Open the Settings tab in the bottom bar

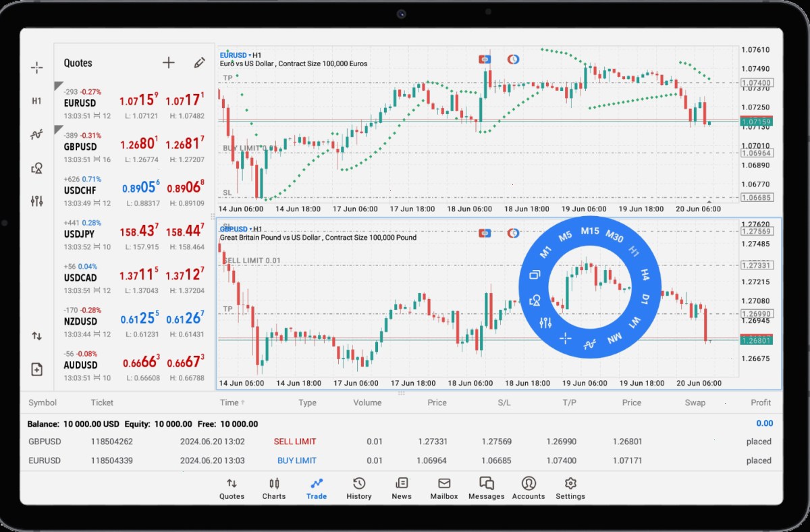[570, 488]
